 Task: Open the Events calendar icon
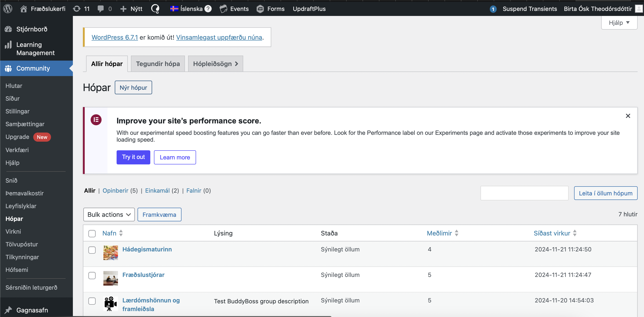(x=223, y=9)
